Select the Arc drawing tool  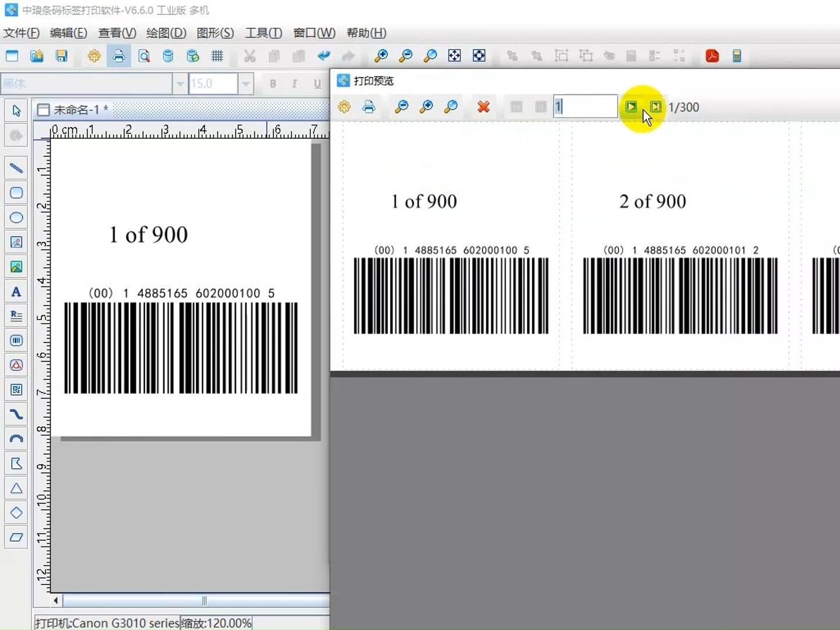[16, 439]
